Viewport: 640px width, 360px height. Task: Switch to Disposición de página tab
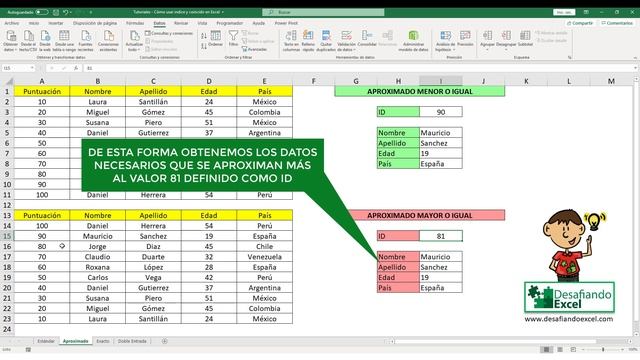[x=95, y=23]
